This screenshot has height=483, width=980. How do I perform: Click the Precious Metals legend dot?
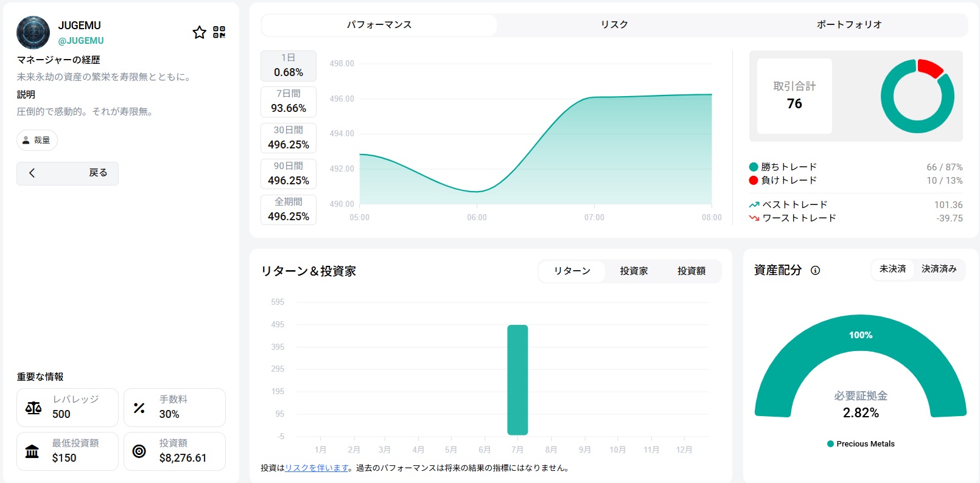pyautogui.click(x=830, y=444)
